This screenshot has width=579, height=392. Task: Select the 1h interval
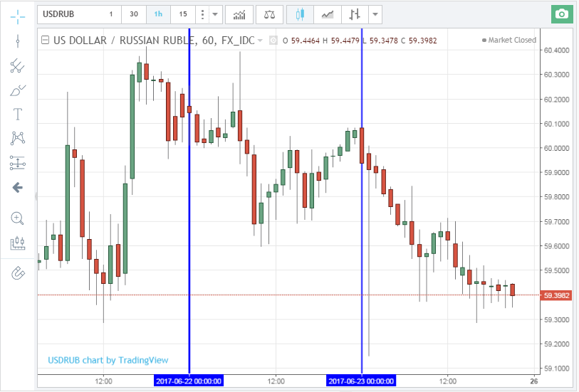click(158, 14)
